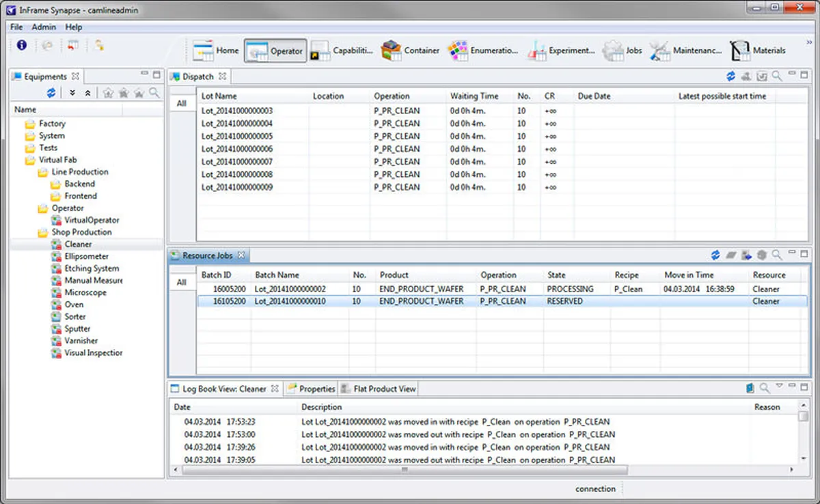Open the Jobs perspective
Image resolution: width=820 pixels, height=504 pixels.
pyautogui.click(x=623, y=51)
